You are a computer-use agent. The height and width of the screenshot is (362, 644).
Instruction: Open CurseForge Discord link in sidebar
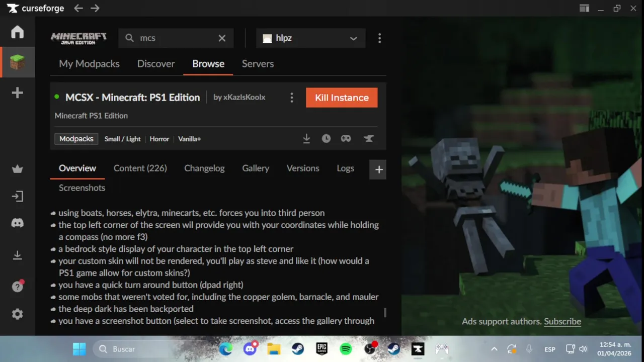tap(18, 223)
